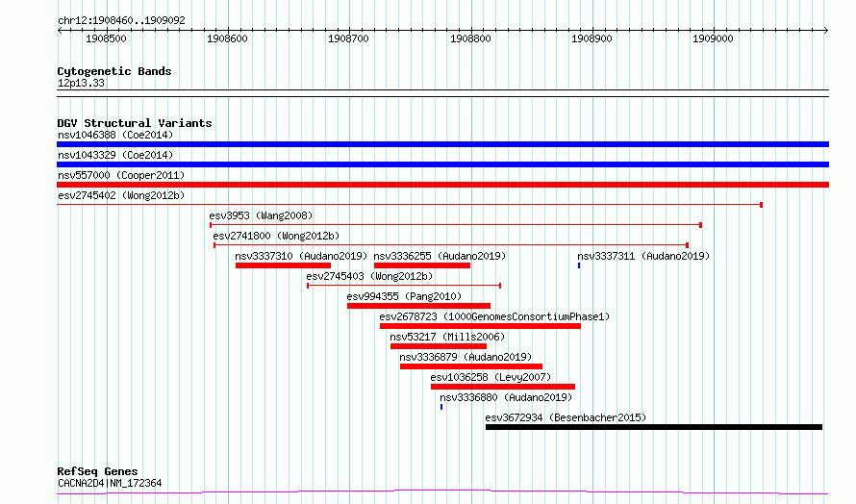Open the esv2678723 variant label
The width and height of the screenshot is (856, 504).
[494, 316]
